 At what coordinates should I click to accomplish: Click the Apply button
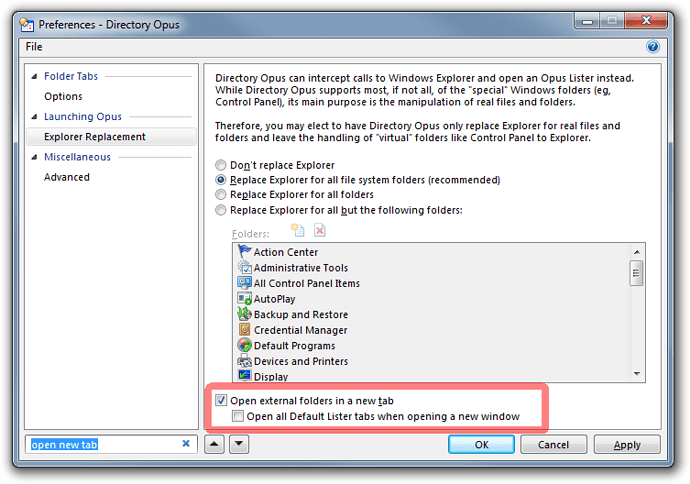(627, 444)
